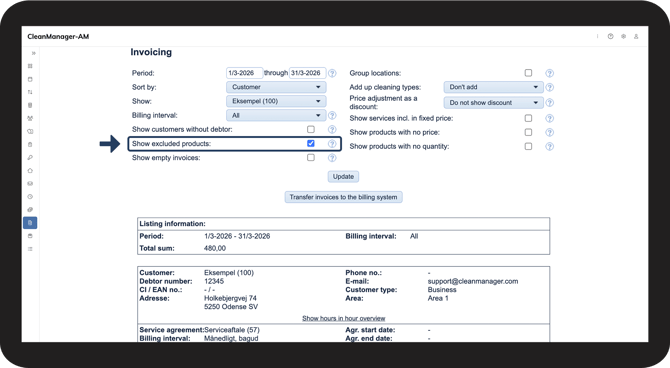Open help for Group locations
Screen dimensions: 670x368
point(550,73)
